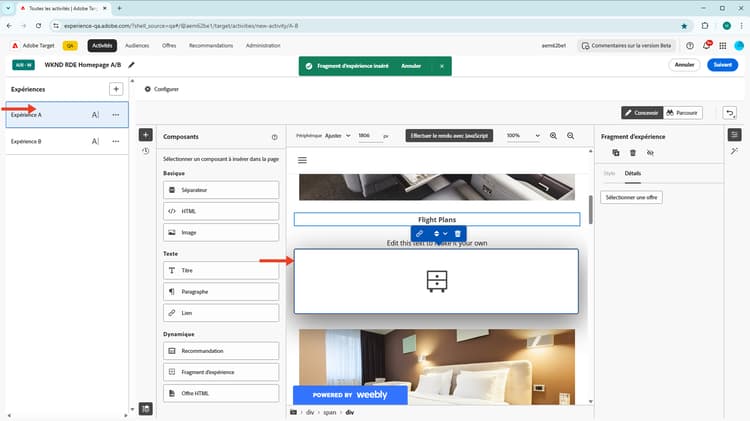Open the history clock icon under the plus

(146, 151)
